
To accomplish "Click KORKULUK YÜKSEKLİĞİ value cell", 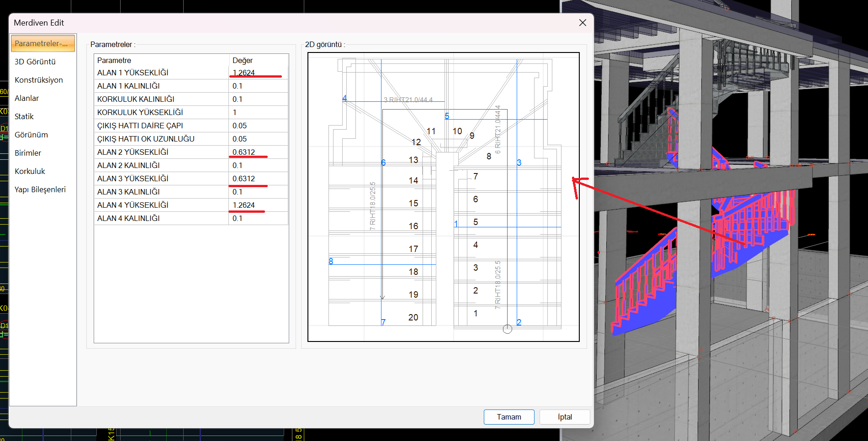I will (x=258, y=112).
